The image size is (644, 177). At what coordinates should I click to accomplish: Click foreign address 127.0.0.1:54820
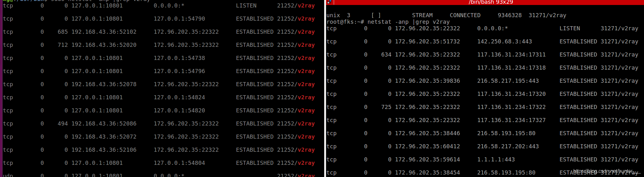pos(179,111)
